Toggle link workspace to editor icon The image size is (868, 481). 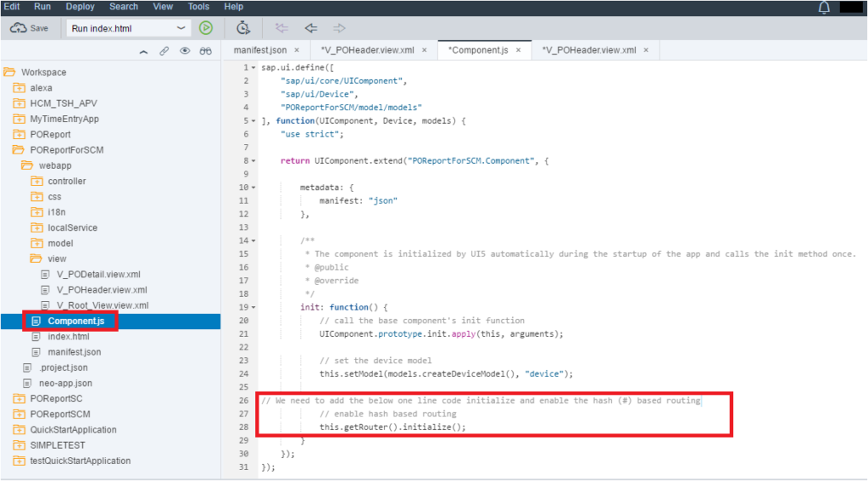click(164, 51)
